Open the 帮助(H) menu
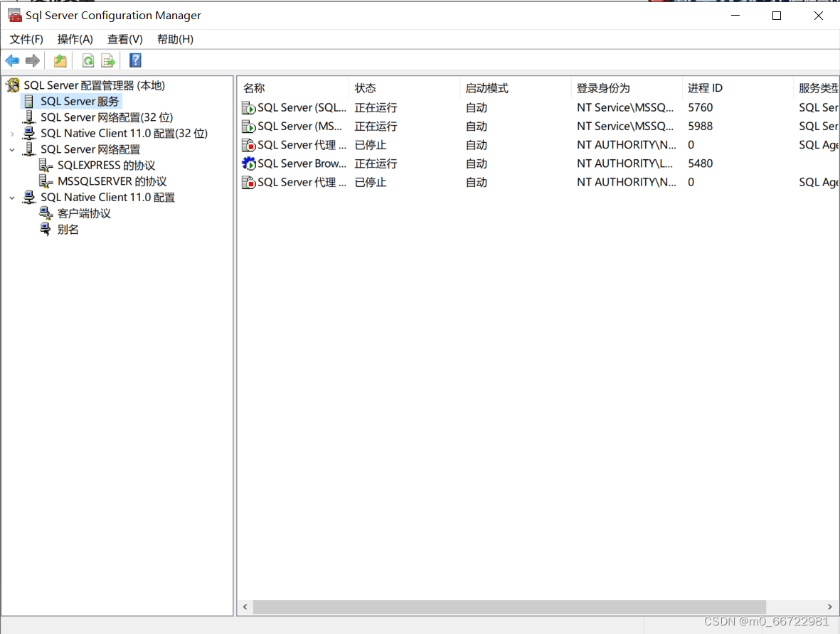The image size is (840, 634). [175, 39]
